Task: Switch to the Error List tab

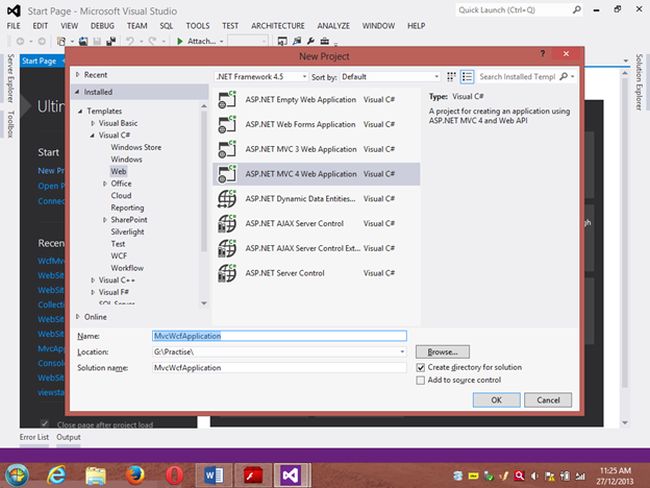Action: pos(34,437)
